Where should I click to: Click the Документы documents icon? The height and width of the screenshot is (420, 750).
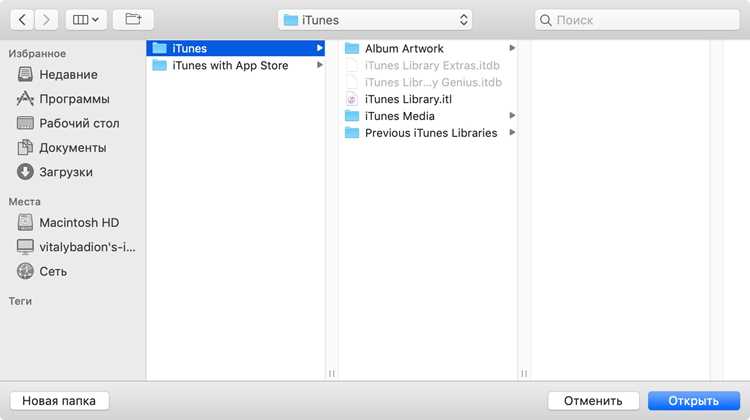[x=25, y=147]
